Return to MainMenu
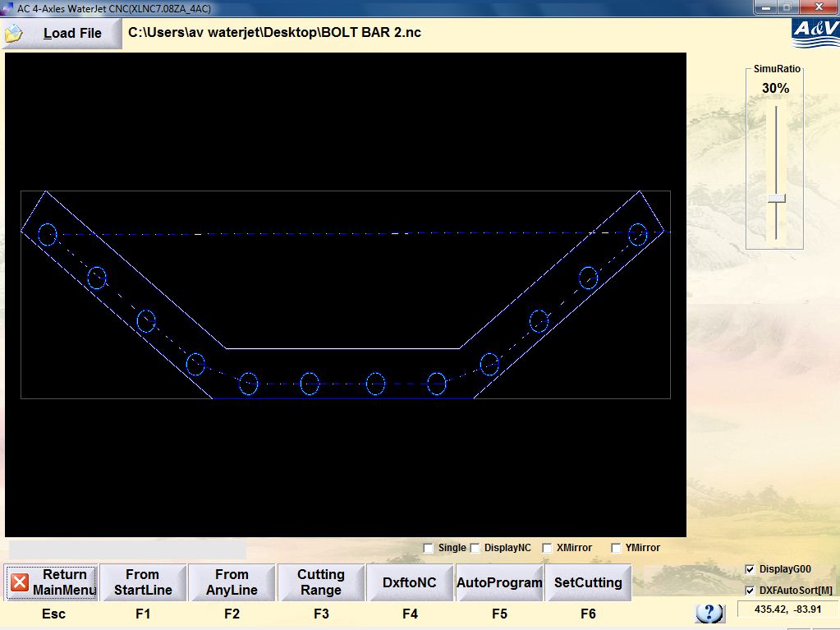The width and height of the screenshot is (840, 630). [x=52, y=582]
